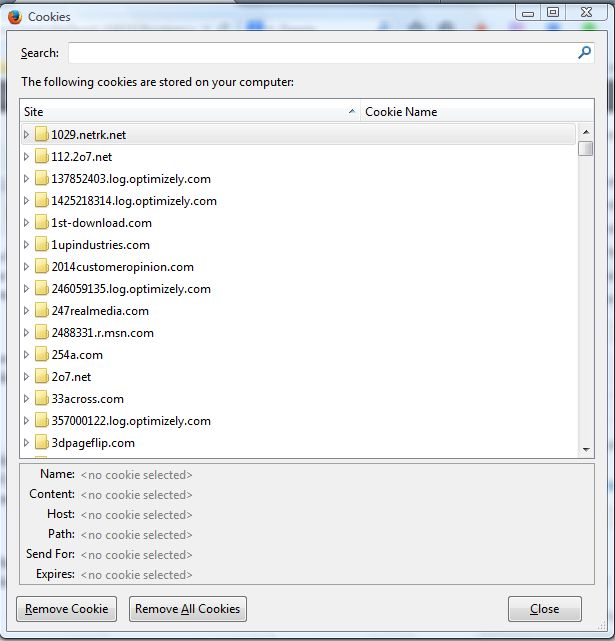Expand the 2488331.r.msn.com tree node
This screenshot has width=615, height=641.
26,333
